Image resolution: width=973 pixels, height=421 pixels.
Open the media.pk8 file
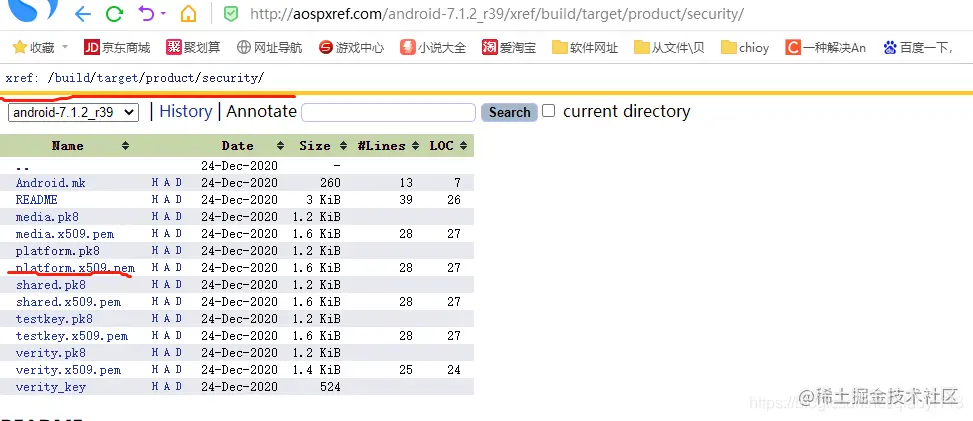coord(47,217)
